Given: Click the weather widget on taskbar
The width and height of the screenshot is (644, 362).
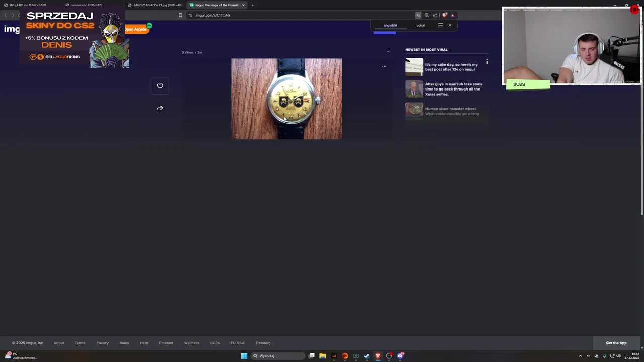Looking at the screenshot, I should click(x=20, y=356).
